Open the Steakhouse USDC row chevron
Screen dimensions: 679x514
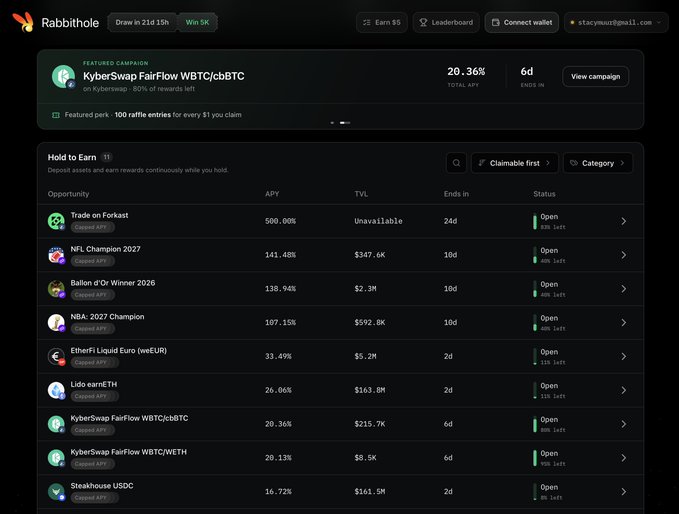tap(624, 491)
